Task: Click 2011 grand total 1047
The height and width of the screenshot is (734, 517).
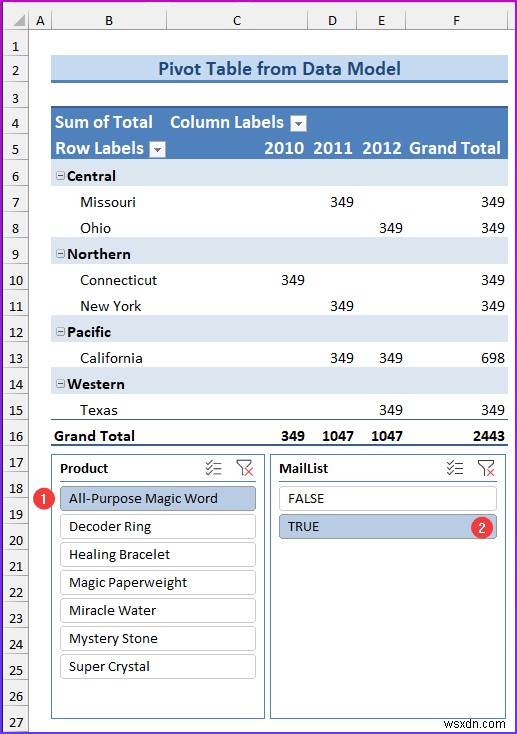Action: click(x=338, y=436)
